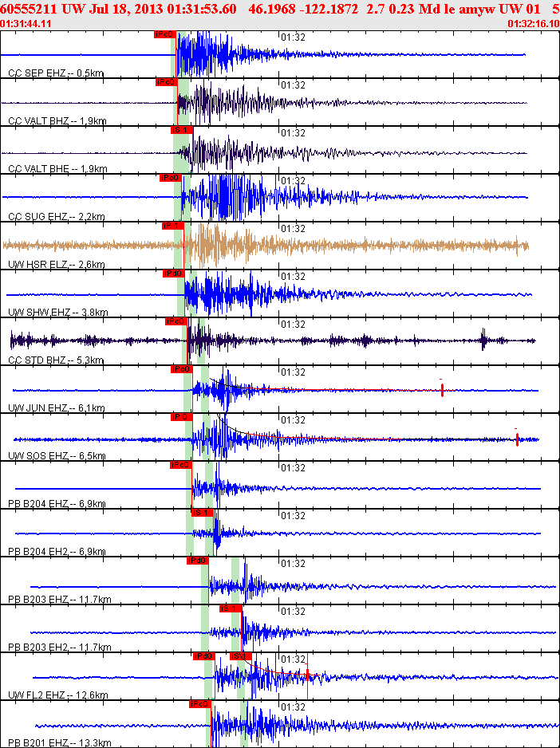
Task: Select station label CC VALT BHE -- 1.9km
Action: pyautogui.click(x=57, y=168)
